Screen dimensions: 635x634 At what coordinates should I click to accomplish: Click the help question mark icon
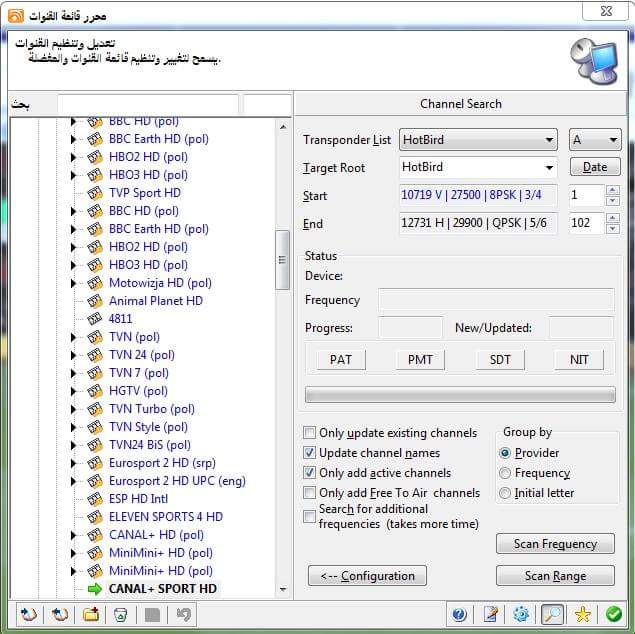coord(459,614)
